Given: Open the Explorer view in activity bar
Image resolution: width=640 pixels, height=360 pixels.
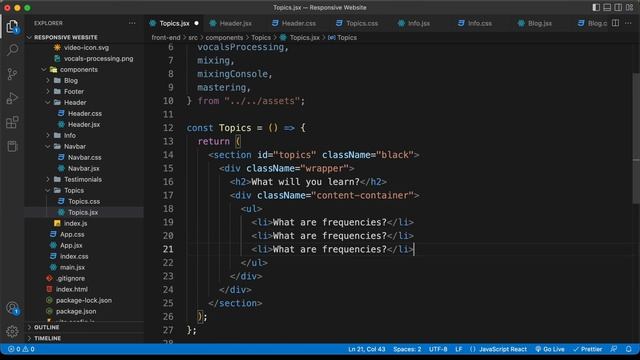Looking at the screenshot, I should (12, 26).
